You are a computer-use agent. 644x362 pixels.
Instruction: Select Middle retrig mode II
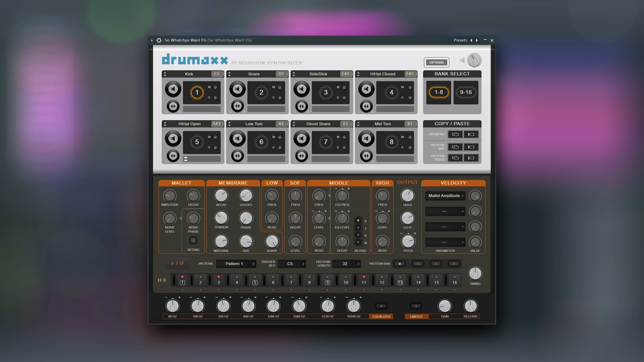coord(358,235)
